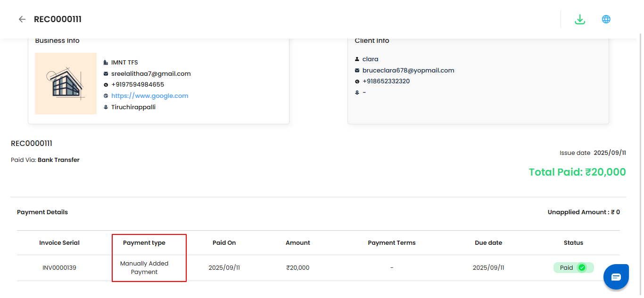
Task: Click the company building logo thumbnail
Action: pyautogui.click(x=66, y=83)
